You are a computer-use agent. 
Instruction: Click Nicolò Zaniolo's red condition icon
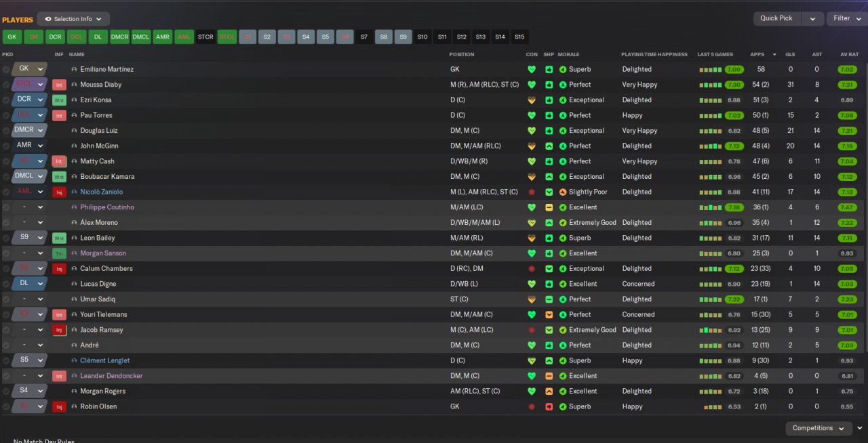532,192
